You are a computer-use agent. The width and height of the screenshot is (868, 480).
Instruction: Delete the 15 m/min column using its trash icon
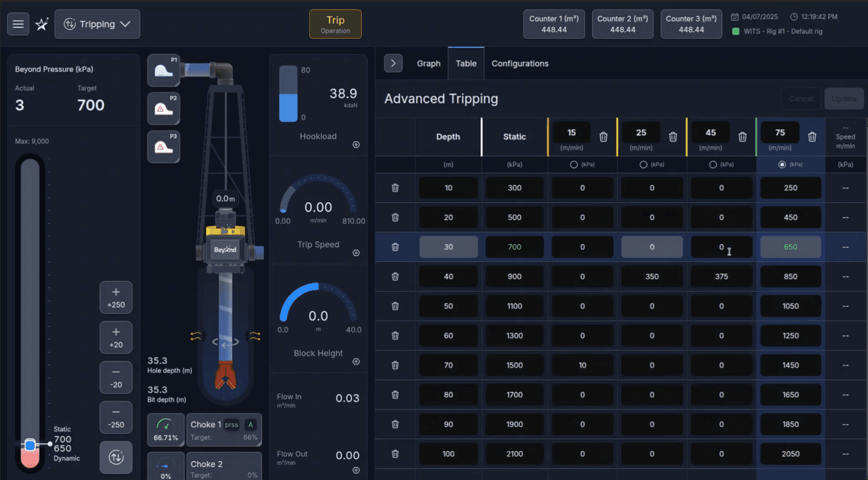tap(603, 136)
